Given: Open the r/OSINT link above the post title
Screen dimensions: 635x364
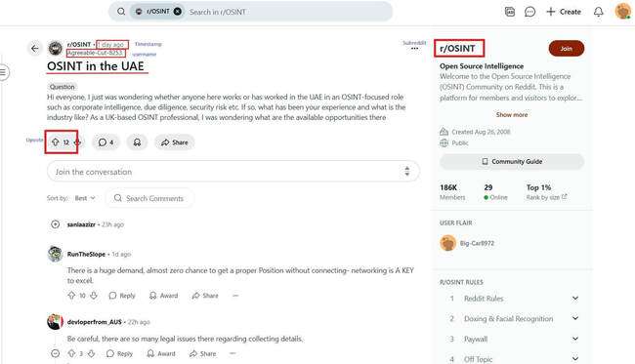Looking at the screenshot, I should tap(79, 44).
